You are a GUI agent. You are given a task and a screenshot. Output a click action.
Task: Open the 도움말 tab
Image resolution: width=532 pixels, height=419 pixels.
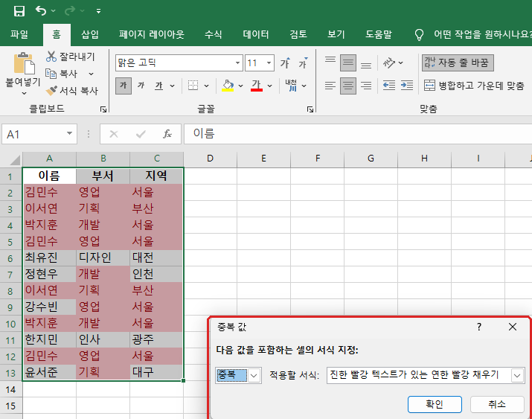click(379, 34)
